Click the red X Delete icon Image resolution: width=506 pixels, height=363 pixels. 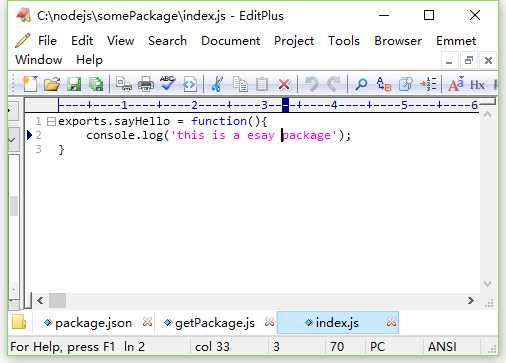point(284,85)
